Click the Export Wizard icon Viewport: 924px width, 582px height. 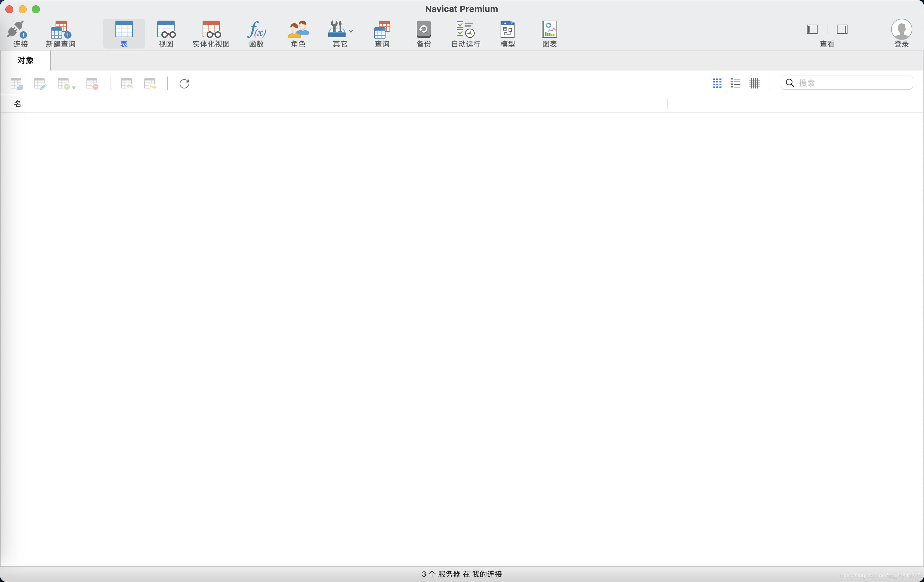click(x=150, y=83)
